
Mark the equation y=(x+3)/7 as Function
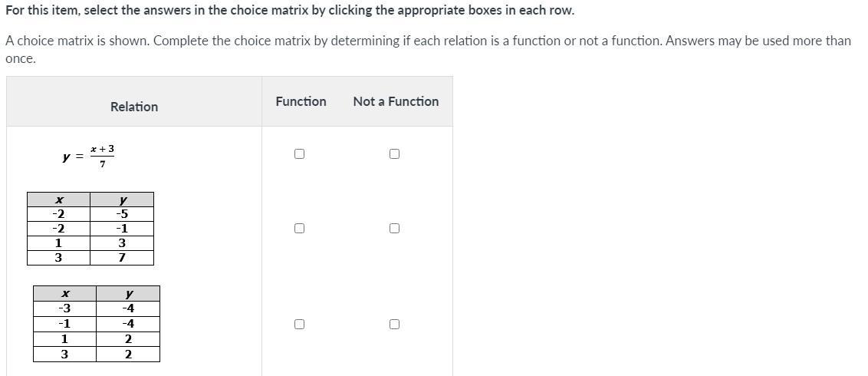click(x=299, y=153)
